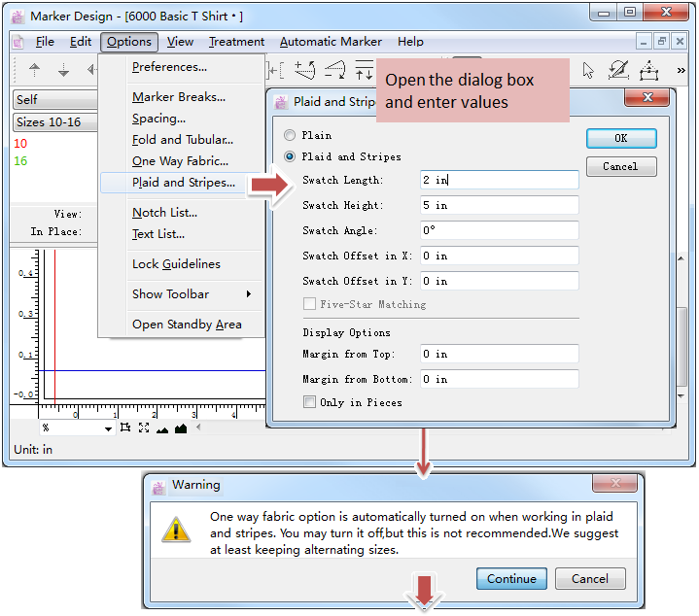Click the small mountains zoom-out icon

click(161, 428)
